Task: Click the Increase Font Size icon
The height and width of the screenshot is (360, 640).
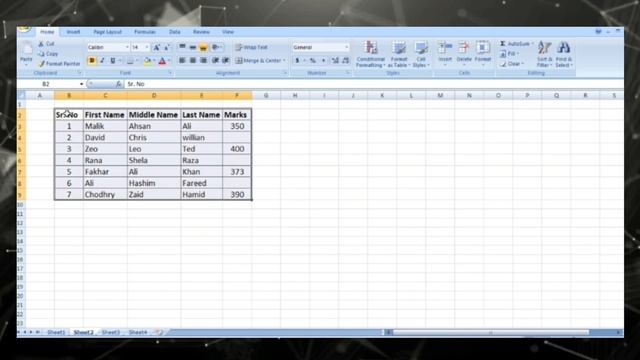Action: [156, 47]
